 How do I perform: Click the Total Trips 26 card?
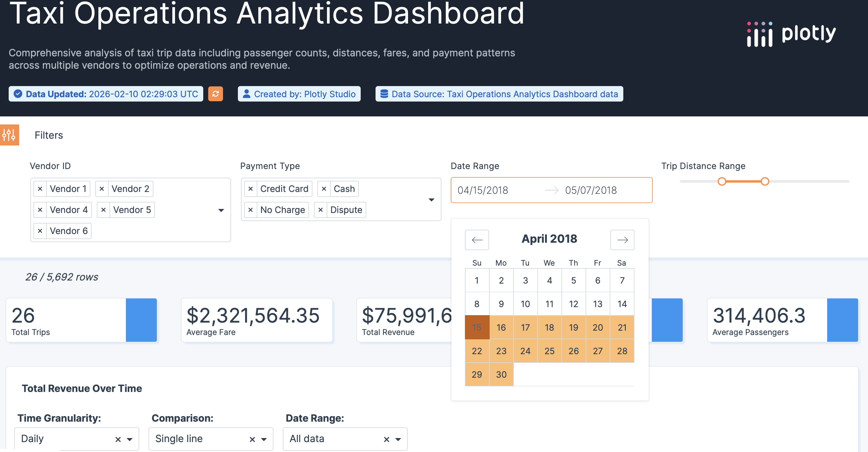[x=81, y=320]
